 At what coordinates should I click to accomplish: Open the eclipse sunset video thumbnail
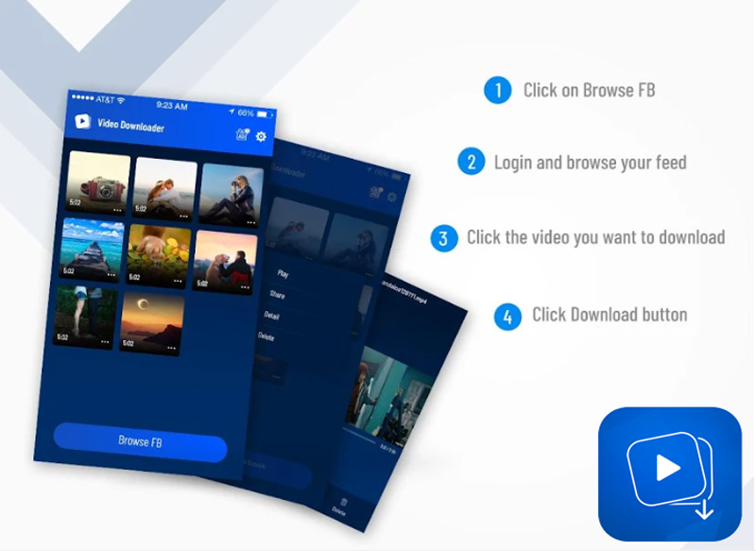click(152, 323)
